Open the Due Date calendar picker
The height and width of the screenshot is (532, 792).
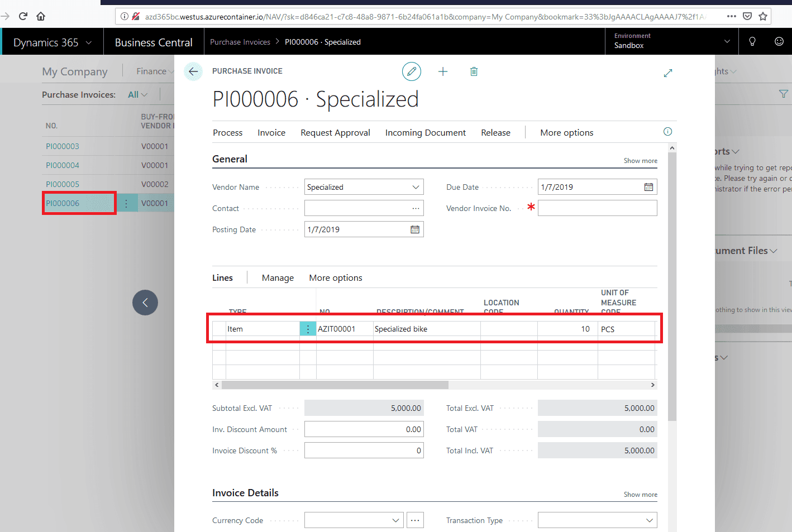coord(648,187)
